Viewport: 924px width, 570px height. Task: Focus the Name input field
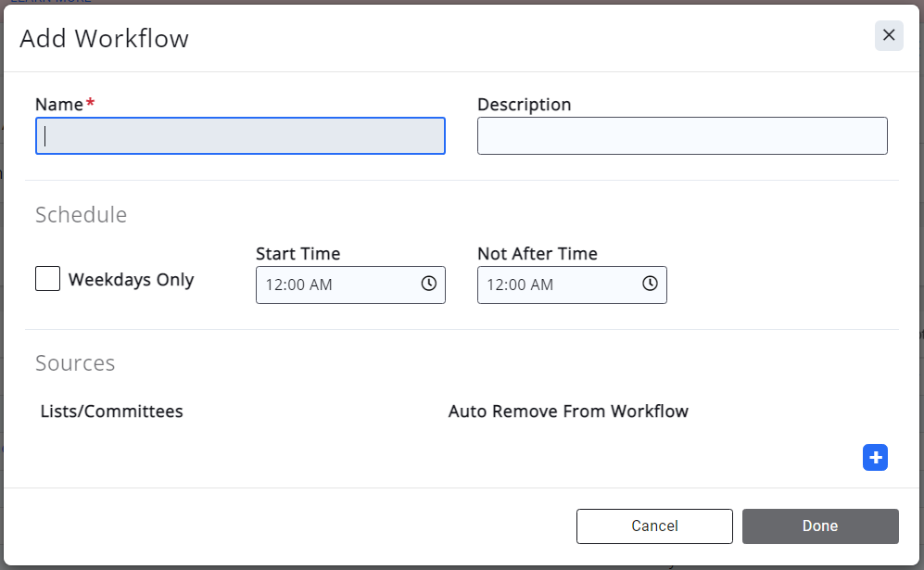point(240,136)
